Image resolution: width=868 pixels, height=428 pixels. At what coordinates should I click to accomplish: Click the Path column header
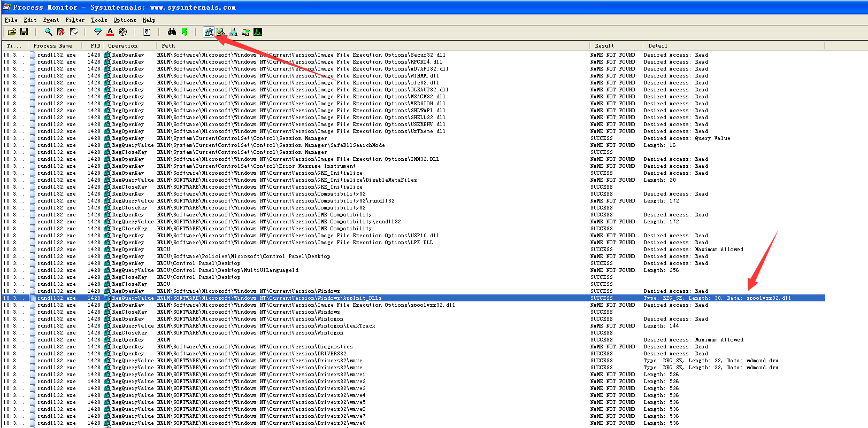(x=373, y=46)
